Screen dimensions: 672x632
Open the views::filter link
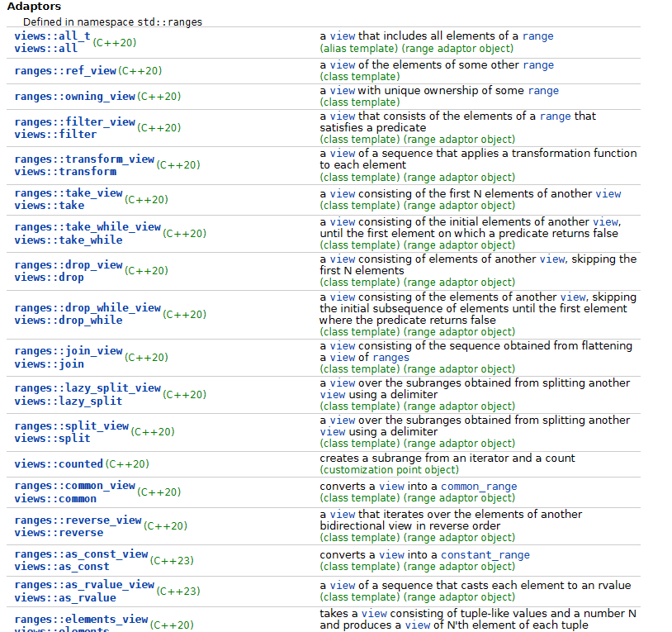click(55, 134)
